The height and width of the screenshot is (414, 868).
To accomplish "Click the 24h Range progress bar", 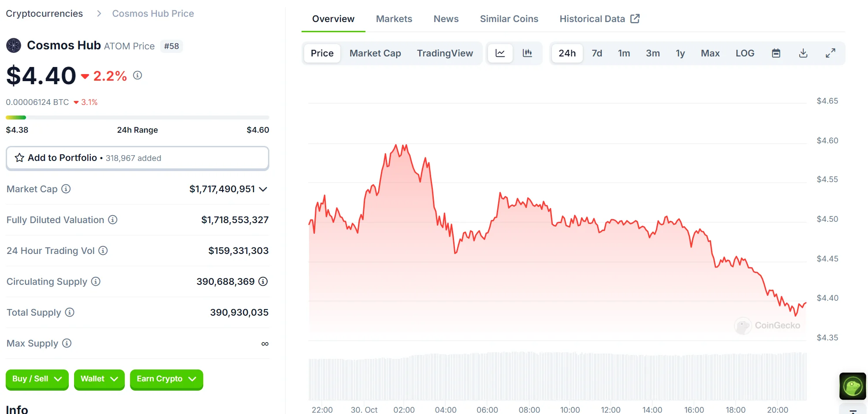I will 137,118.
